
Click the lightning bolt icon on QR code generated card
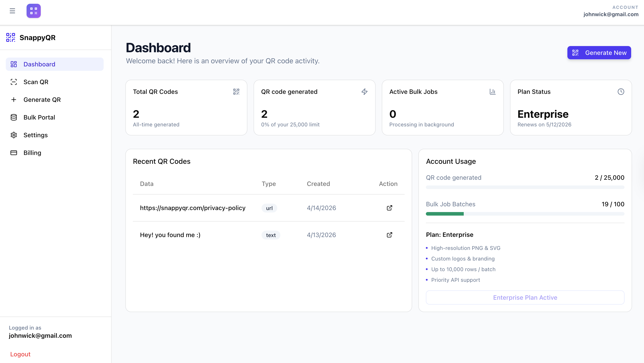[x=365, y=92]
